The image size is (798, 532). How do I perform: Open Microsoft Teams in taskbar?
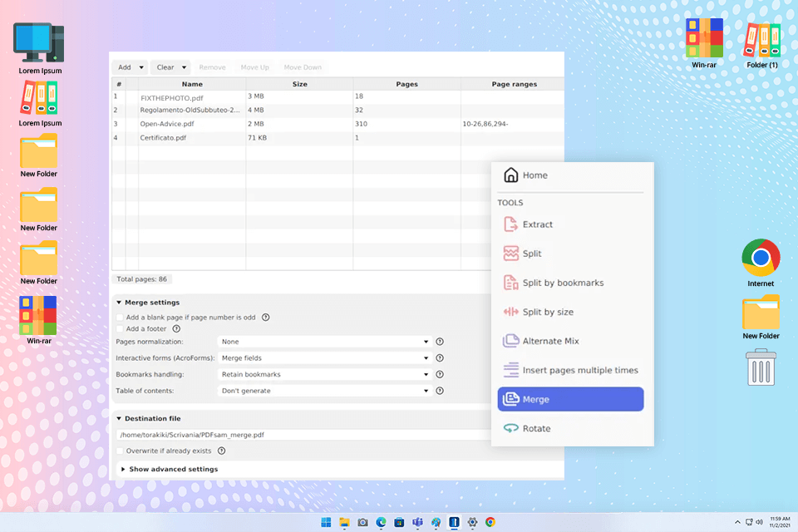tap(417, 522)
